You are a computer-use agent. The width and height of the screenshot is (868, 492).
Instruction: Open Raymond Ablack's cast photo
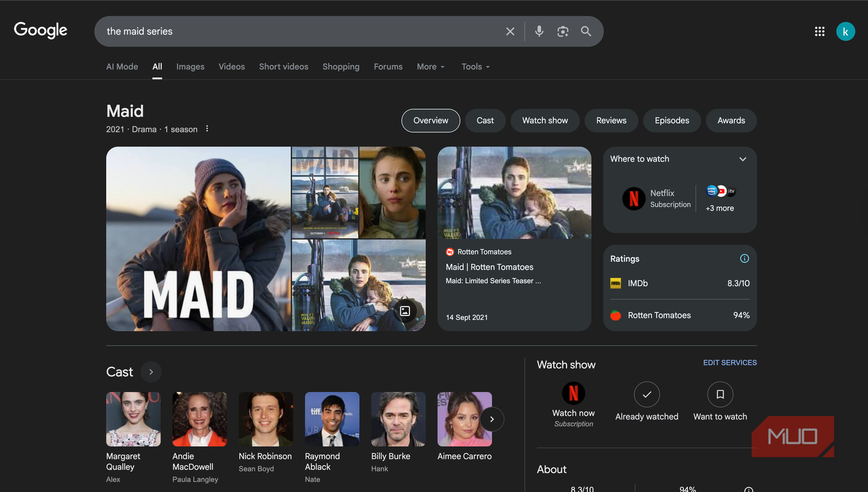(332, 419)
